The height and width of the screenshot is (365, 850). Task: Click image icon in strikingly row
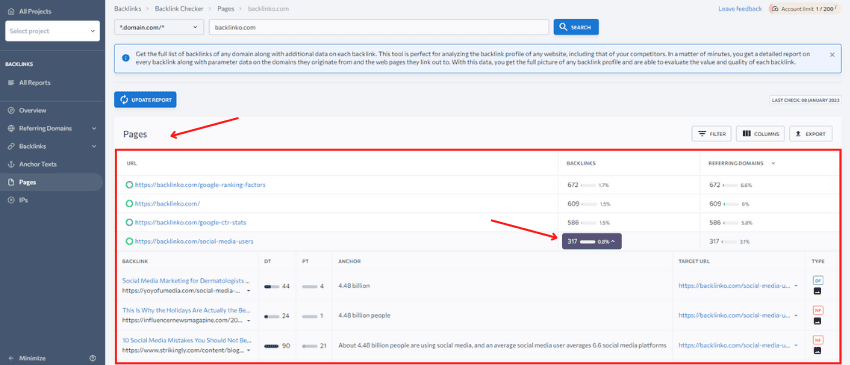click(817, 351)
